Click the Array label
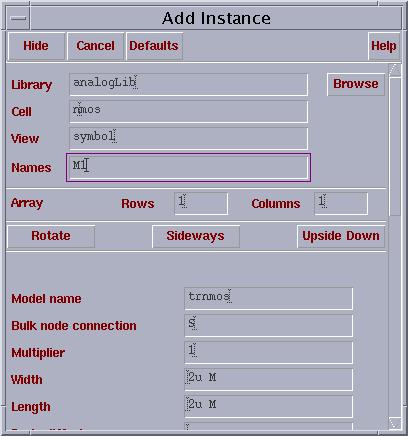 click(27, 203)
